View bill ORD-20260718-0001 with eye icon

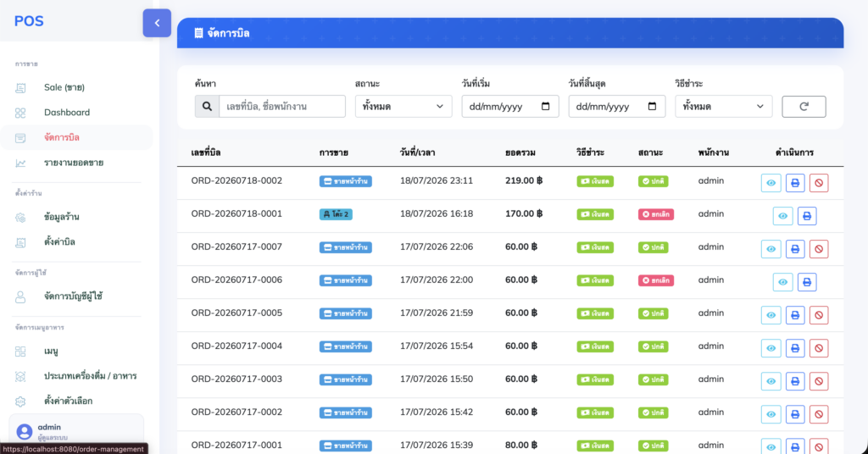[782, 216]
